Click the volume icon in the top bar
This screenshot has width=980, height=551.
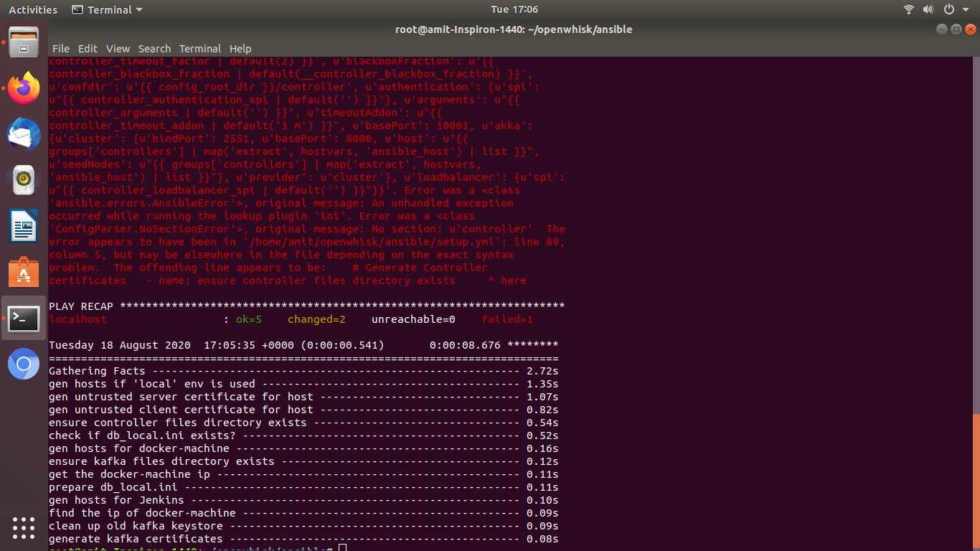point(928,9)
